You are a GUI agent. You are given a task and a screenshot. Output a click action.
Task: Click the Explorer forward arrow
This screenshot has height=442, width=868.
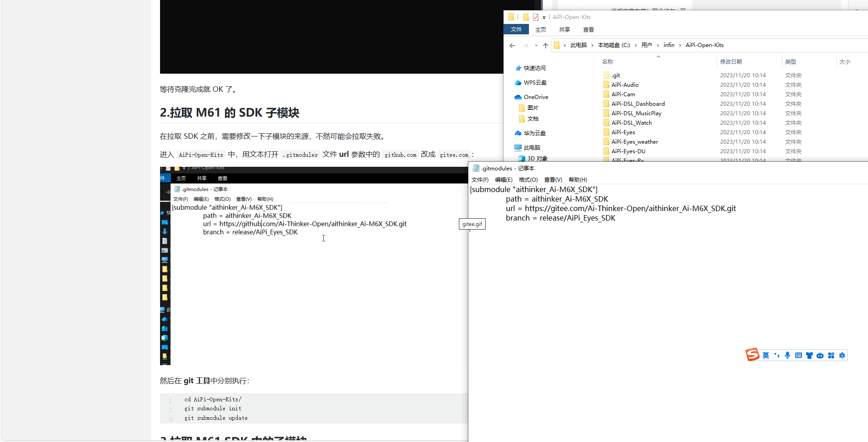click(525, 45)
